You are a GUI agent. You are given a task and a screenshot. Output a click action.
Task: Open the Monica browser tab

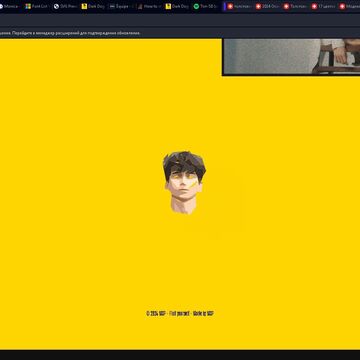coord(9,6)
